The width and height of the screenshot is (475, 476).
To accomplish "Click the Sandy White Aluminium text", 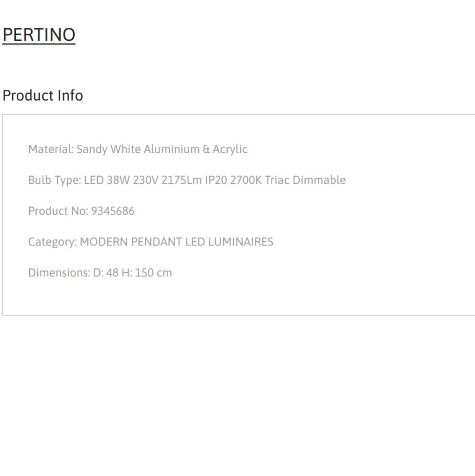I will tap(138, 149).
